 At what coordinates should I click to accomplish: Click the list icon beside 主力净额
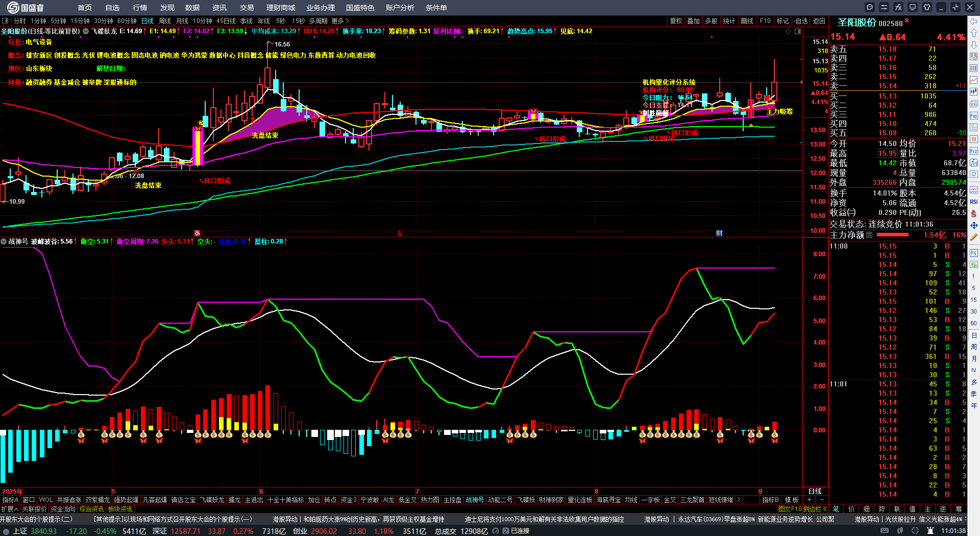pyautogui.click(x=869, y=235)
